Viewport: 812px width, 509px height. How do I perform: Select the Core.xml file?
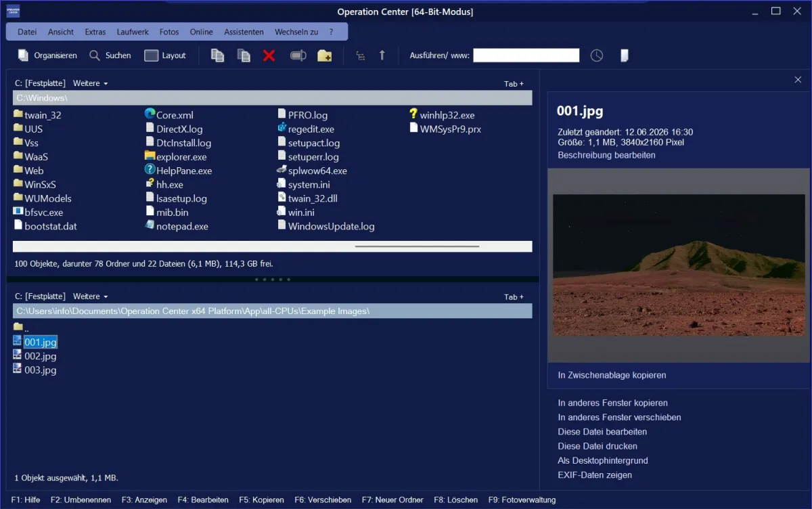click(169, 115)
